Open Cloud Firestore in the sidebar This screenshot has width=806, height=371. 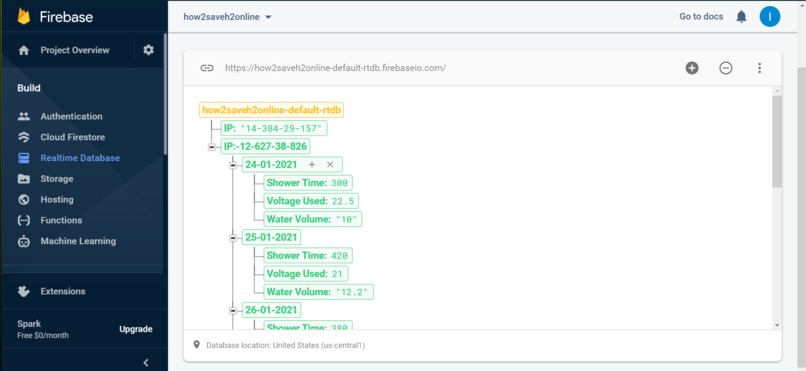click(72, 137)
